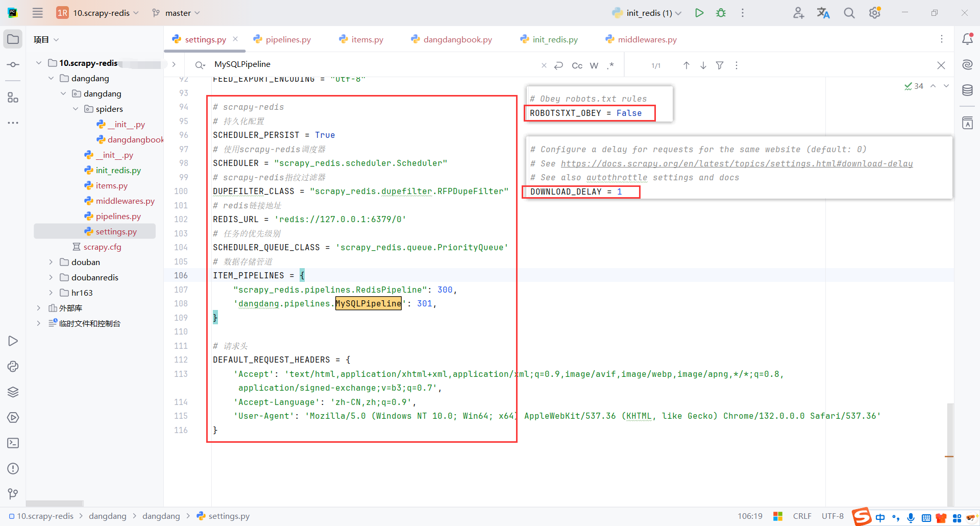Toggle Sogou microphone voice input

911,518
